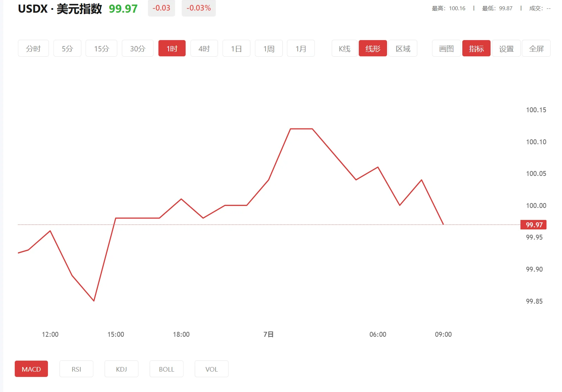Change chart style to 区域
Image resolution: width=562 pixels, height=392 pixels.
coord(403,49)
